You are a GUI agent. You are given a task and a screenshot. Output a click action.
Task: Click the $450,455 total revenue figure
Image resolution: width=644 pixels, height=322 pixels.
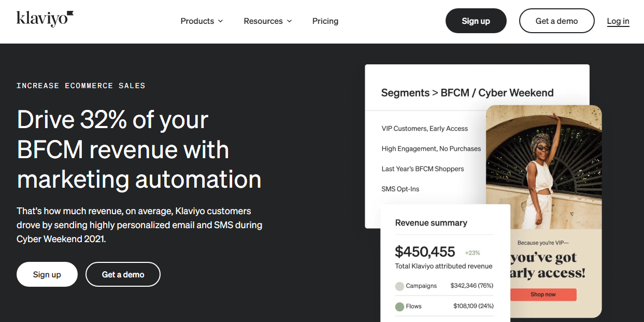click(x=425, y=252)
